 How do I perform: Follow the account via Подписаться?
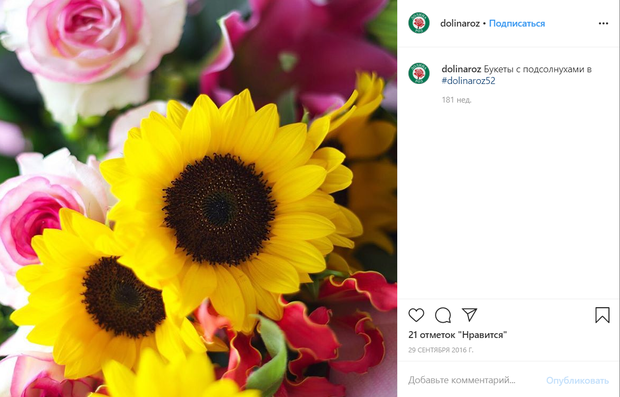tap(517, 24)
